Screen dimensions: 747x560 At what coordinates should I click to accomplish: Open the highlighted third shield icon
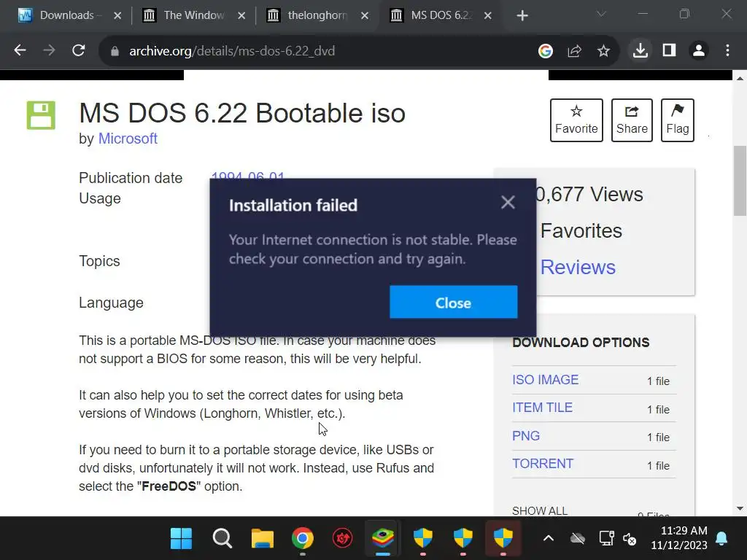click(503, 539)
